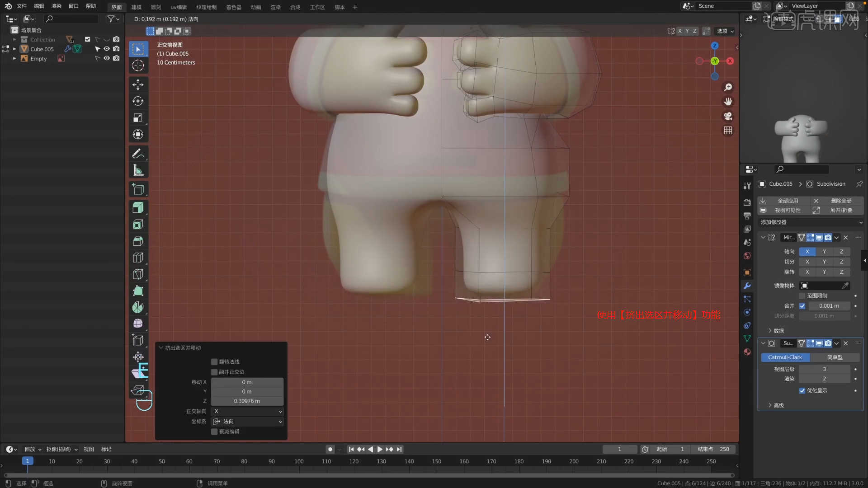The height and width of the screenshot is (488, 868).
Task: Open the 编辑 menu
Action: 39,6
